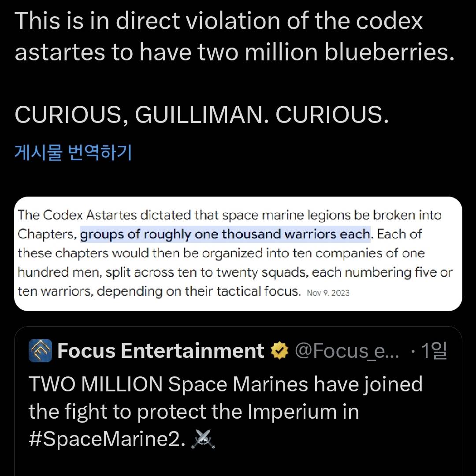Open the Codex Astartes screenshot image
This screenshot has width=476, height=476.
238,254
